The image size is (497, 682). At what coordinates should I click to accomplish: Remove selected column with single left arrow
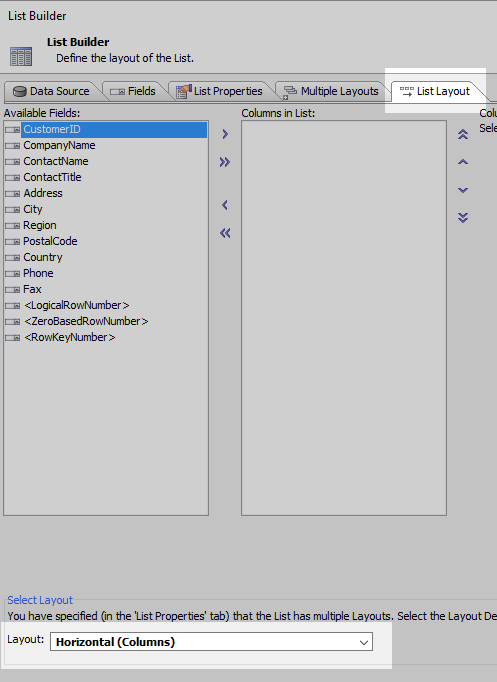click(225, 205)
